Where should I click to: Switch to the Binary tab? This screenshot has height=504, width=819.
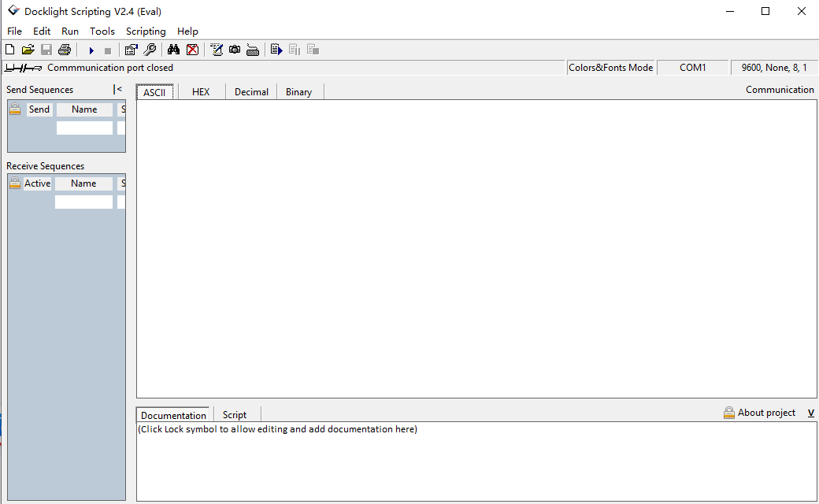point(298,92)
